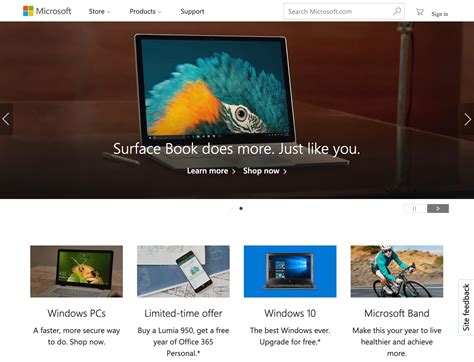Image resolution: width=474 pixels, height=362 pixels.
Task: Click the Microsoft logo
Action: [x=47, y=11]
